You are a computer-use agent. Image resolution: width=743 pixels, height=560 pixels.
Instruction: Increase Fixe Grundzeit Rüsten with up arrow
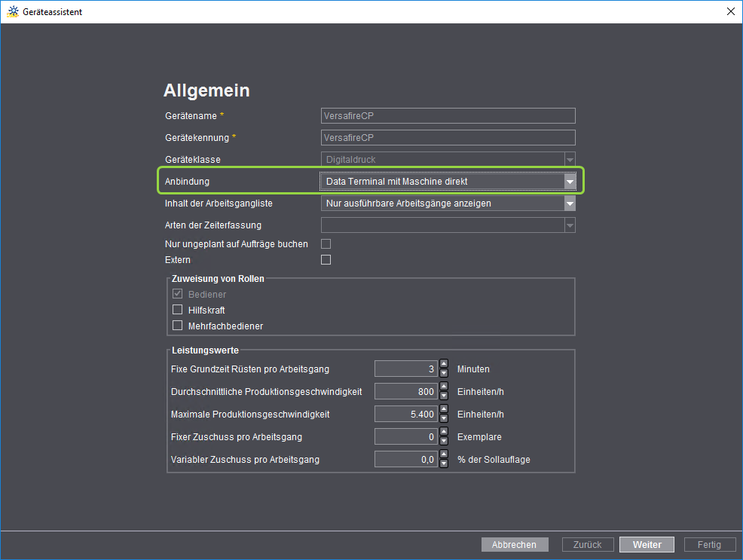tap(444, 364)
